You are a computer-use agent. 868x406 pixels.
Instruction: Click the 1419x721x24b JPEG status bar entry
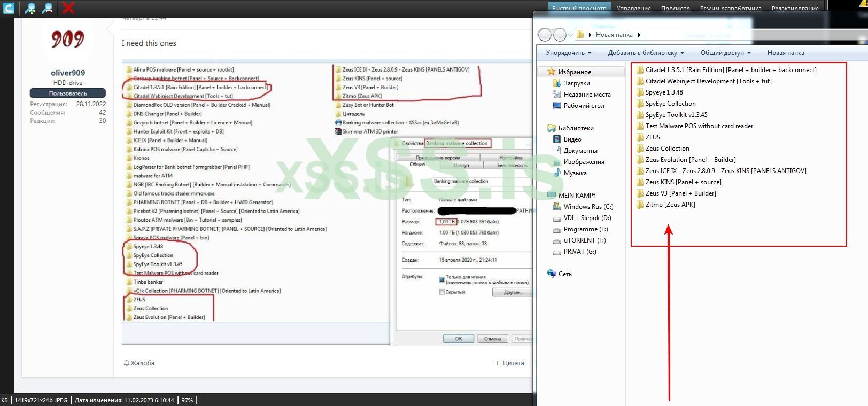41,400
